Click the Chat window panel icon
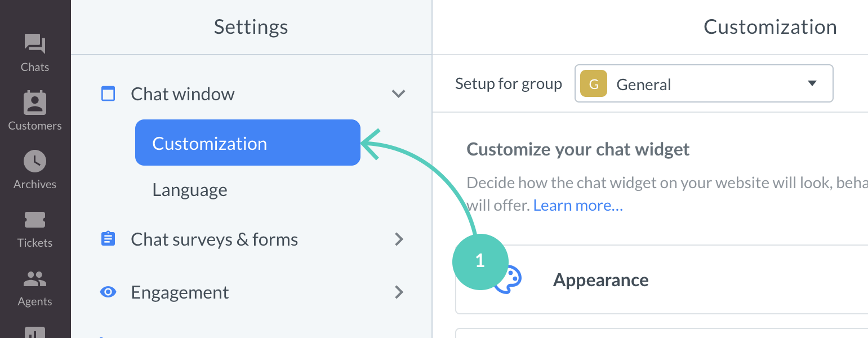This screenshot has width=868, height=338. coord(108,94)
